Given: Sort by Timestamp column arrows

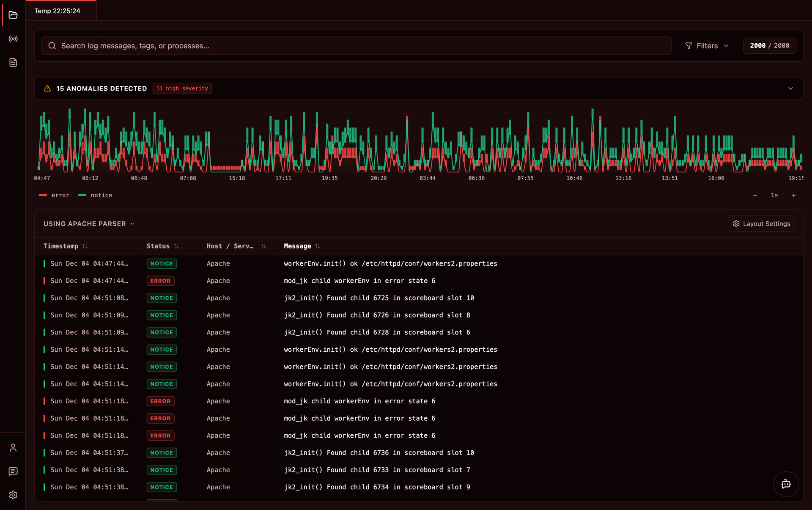Looking at the screenshot, I should [x=85, y=246].
